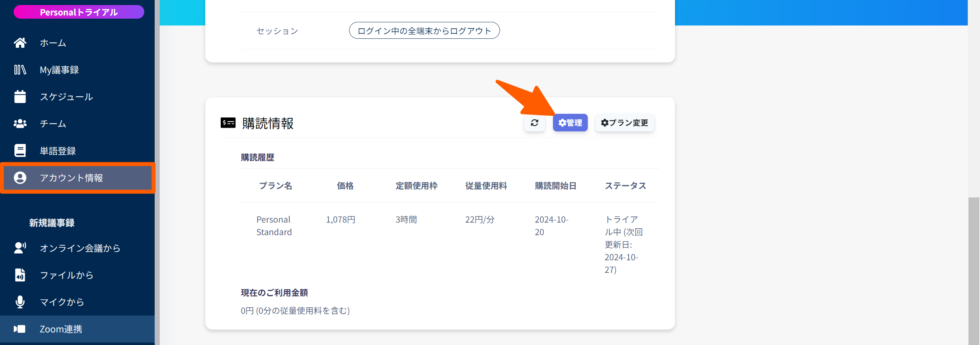Click the Personalトライアル plan badge
The image size is (980, 345).
pyautogui.click(x=79, y=12)
